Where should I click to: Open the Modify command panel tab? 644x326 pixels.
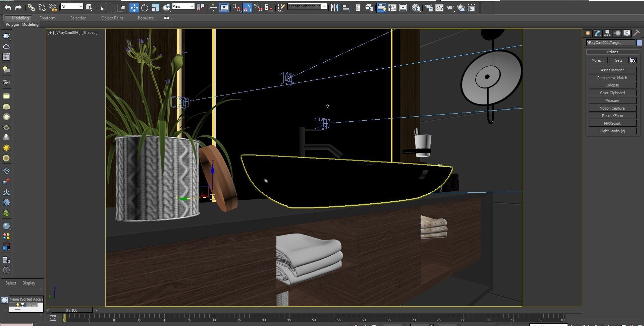[x=597, y=33]
